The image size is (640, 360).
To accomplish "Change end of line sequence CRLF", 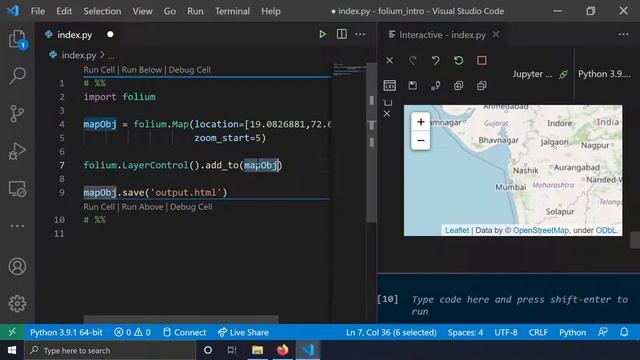I will click(538, 332).
